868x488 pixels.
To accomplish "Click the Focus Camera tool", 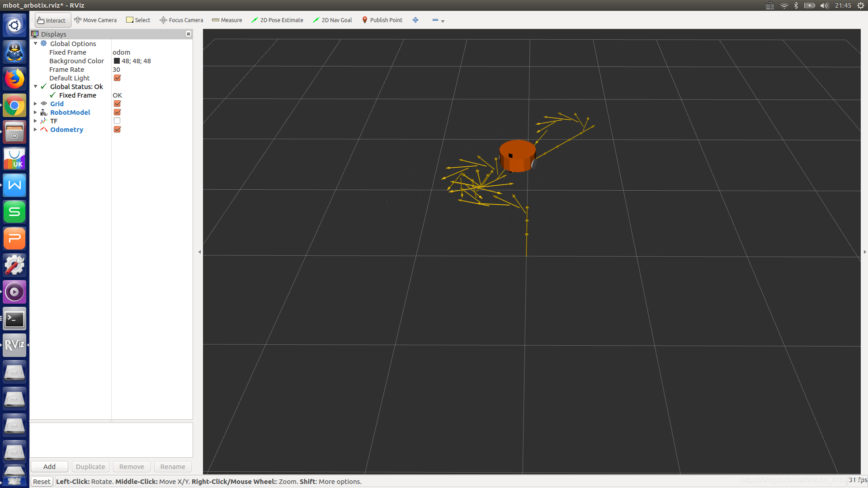I will pyautogui.click(x=181, y=20).
